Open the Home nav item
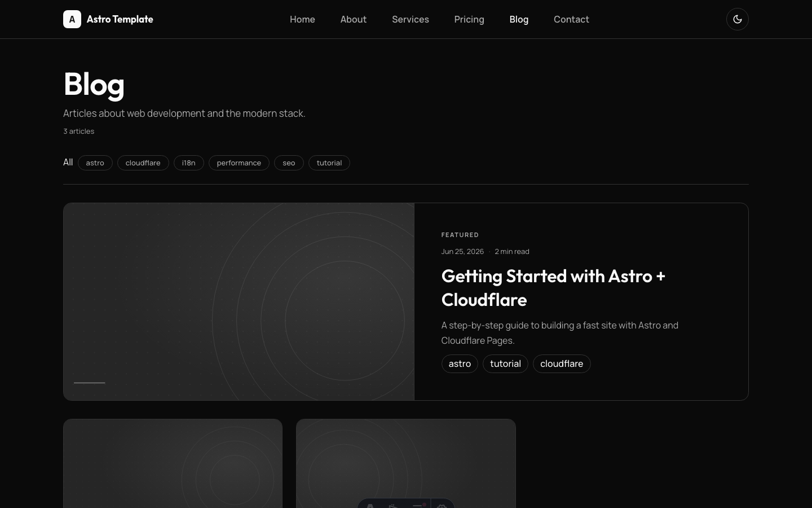 coord(302,19)
